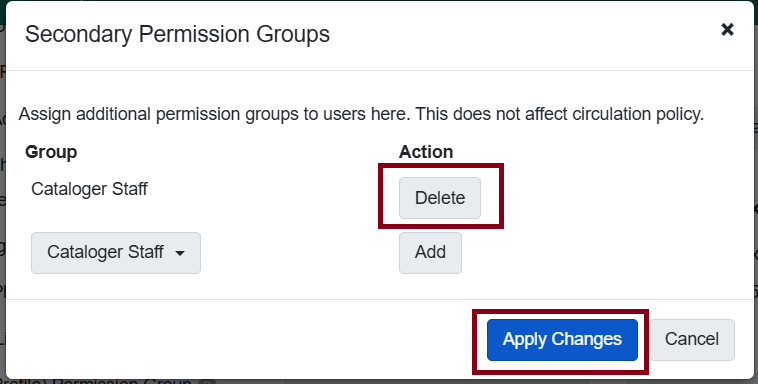Click the circulation policy description text
The image size is (758, 384).
click(361, 114)
